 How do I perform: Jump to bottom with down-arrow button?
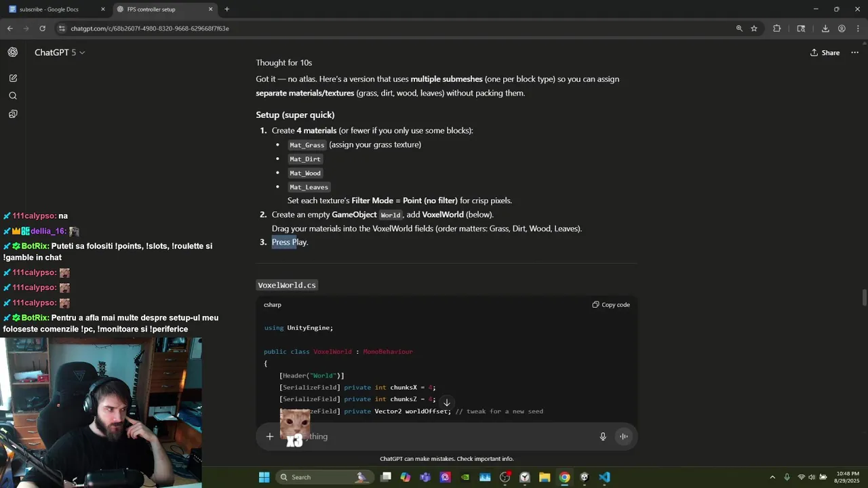point(446,403)
